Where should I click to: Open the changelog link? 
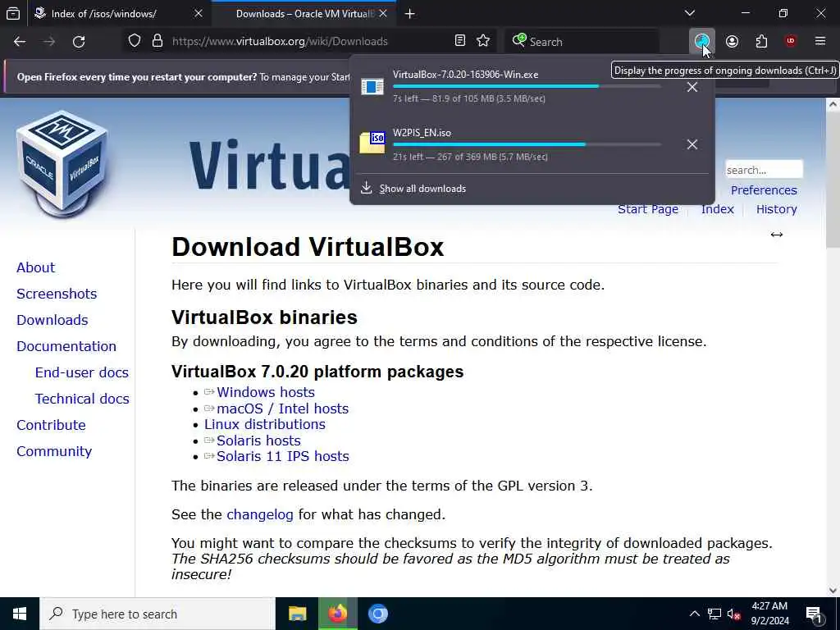tap(260, 515)
